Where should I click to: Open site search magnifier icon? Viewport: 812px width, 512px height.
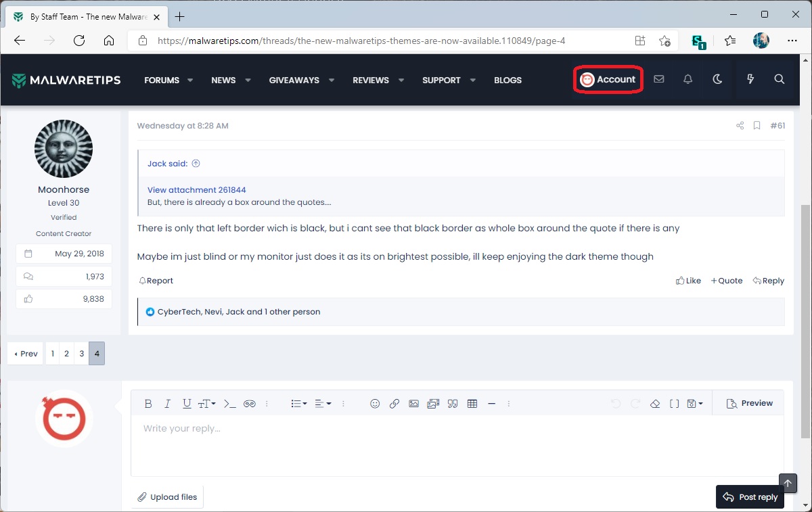pyautogui.click(x=780, y=80)
